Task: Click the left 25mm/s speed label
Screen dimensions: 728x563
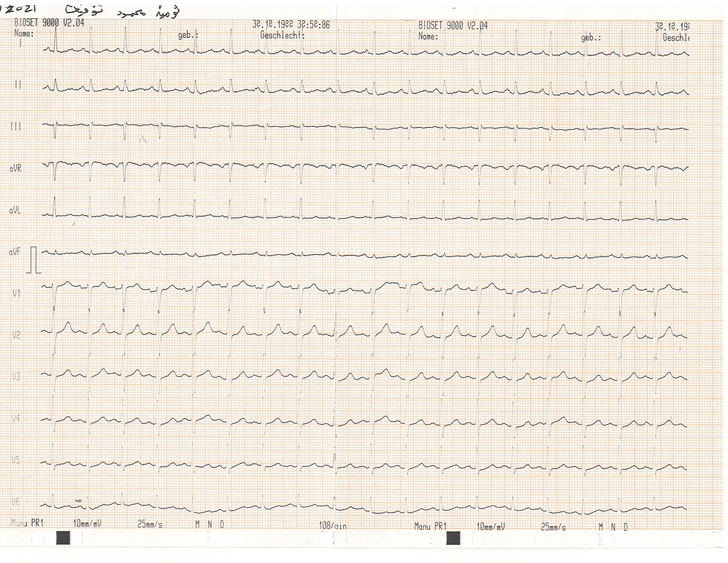Action: click(x=150, y=524)
